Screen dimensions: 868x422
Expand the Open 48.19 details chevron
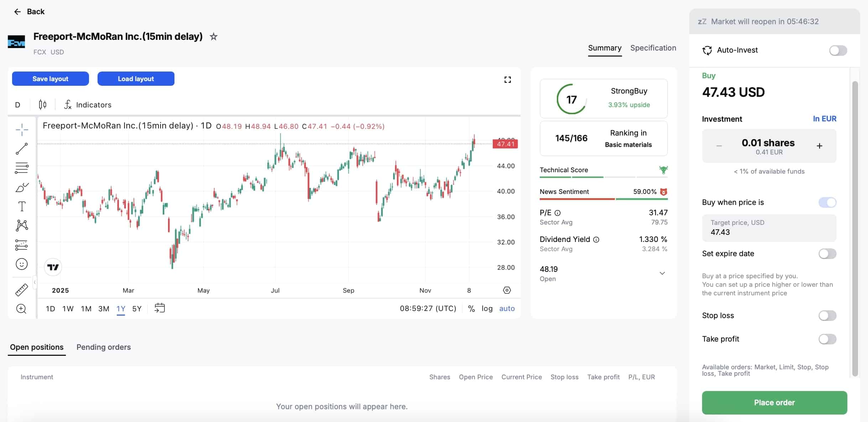(x=662, y=273)
